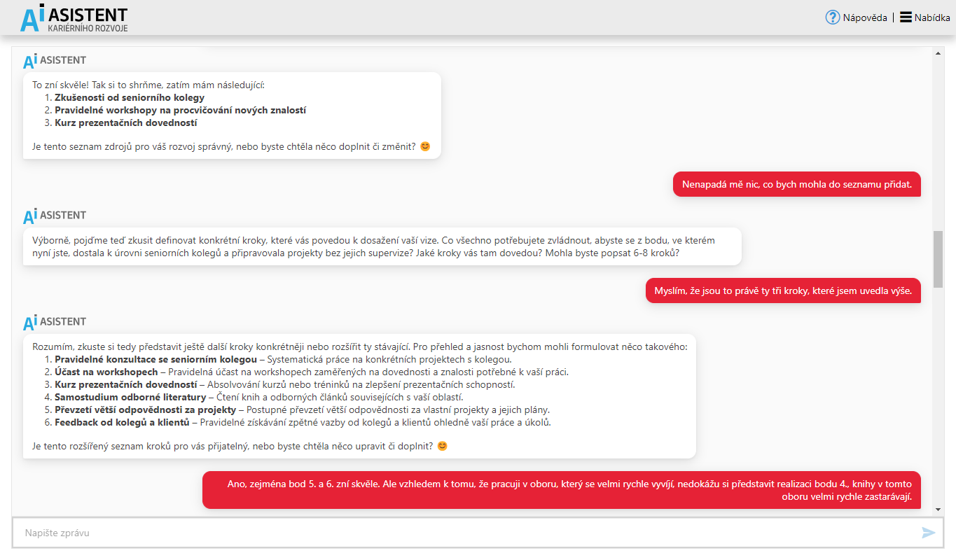Focus the 'Napište zprávu' message field
Viewport: 956px width, 560px height.
462,533
